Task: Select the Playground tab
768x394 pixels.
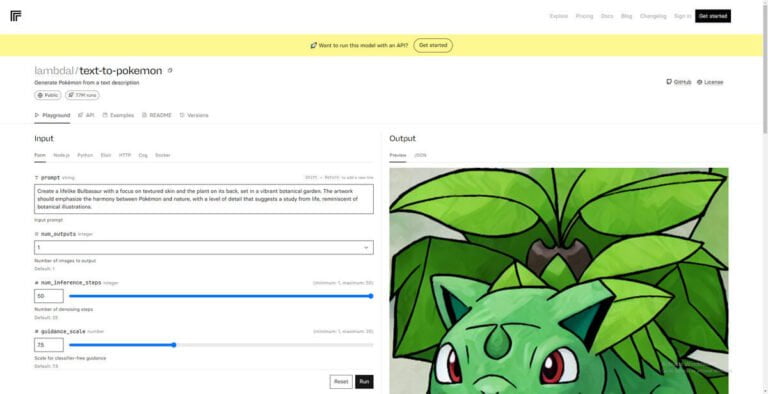Action: [x=52, y=115]
